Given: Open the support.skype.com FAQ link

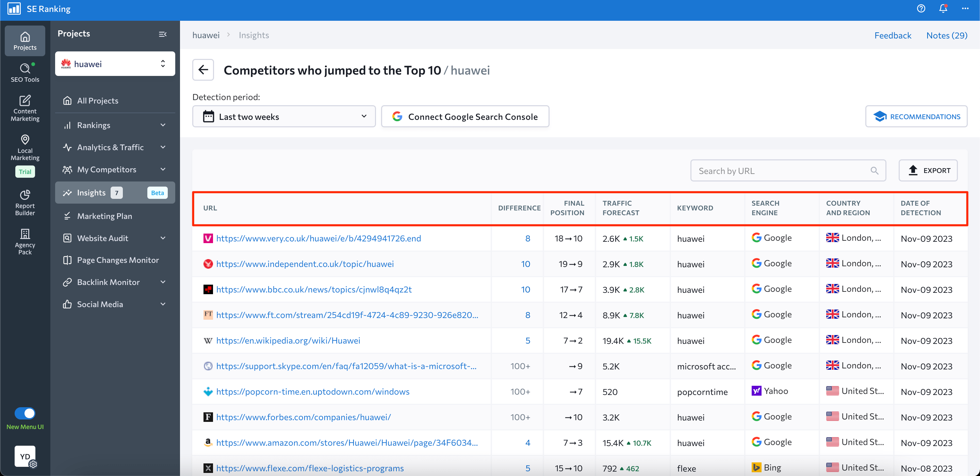Looking at the screenshot, I should pyautogui.click(x=346, y=366).
